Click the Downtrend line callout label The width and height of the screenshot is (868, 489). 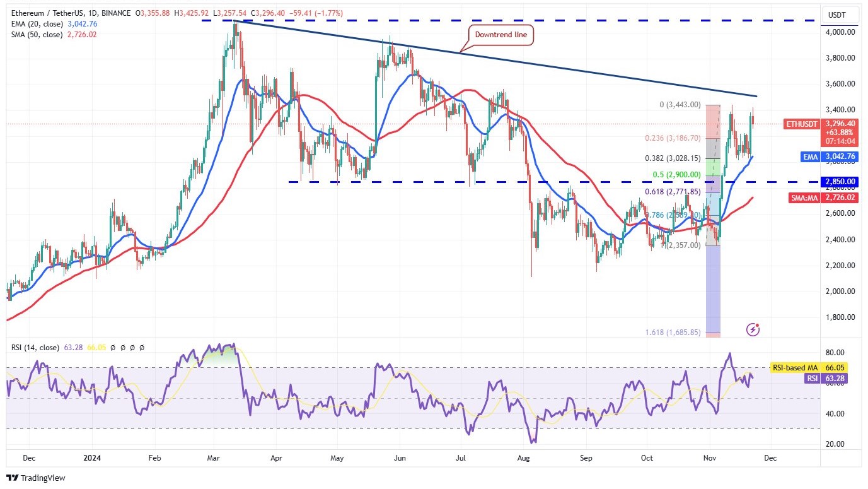click(x=501, y=35)
